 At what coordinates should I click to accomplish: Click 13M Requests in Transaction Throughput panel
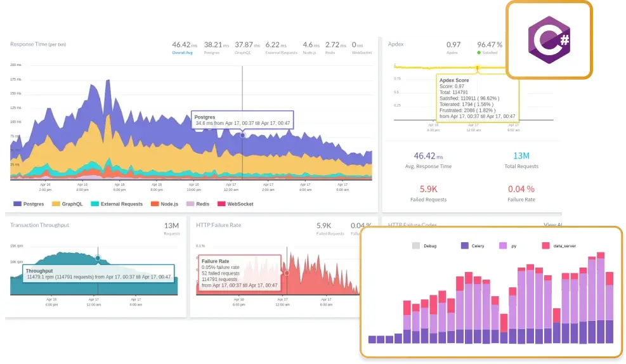click(171, 228)
